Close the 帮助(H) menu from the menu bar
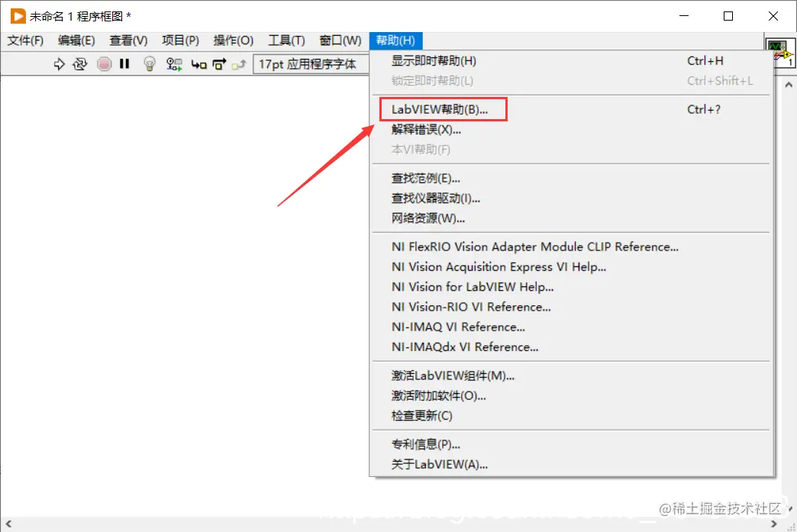797x532 pixels. [x=395, y=40]
